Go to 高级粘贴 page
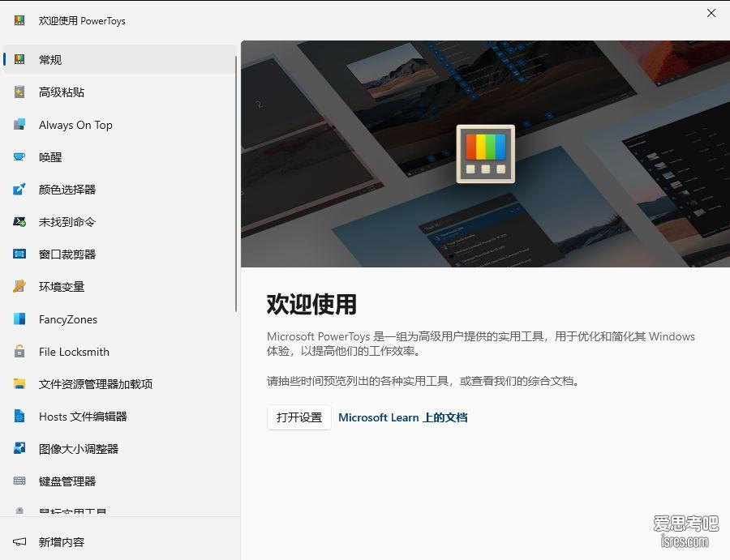This screenshot has width=730, height=560. pos(119,92)
